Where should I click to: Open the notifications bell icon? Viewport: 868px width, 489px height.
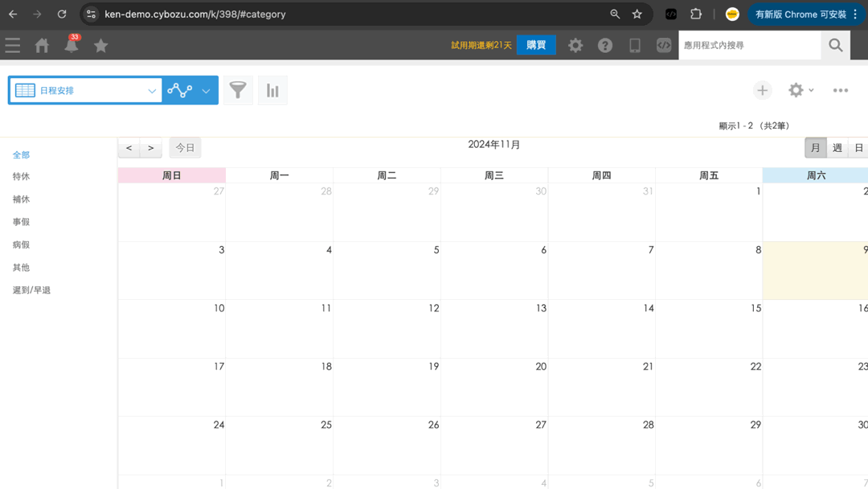[72, 46]
